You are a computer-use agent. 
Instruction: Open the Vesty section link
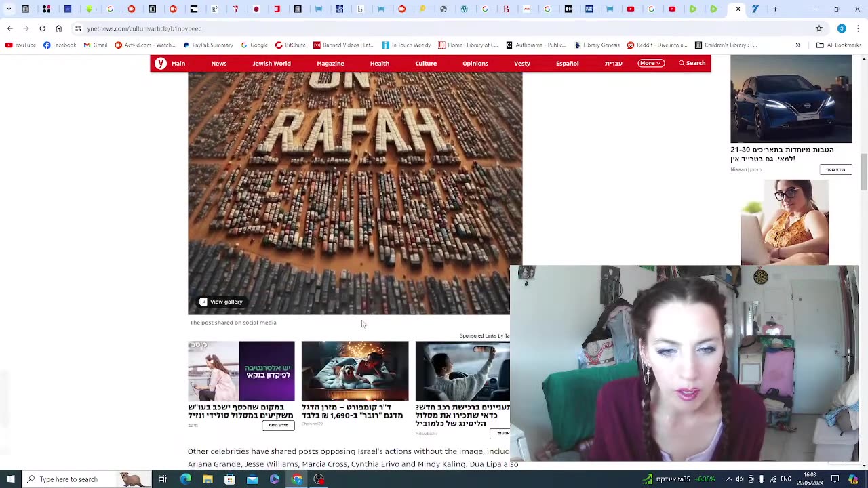click(521, 64)
